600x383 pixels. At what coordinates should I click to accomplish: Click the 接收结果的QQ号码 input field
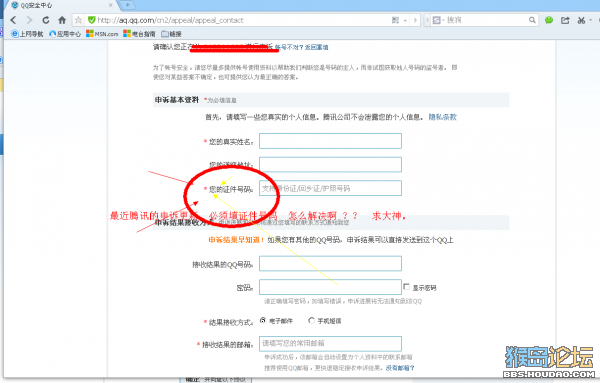click(x=330, y=264)
